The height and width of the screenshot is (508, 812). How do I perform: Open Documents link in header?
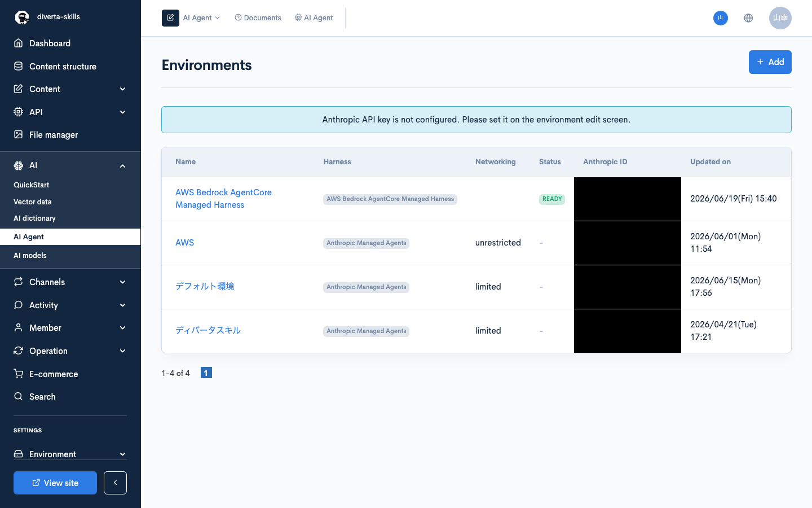(258, 18)
